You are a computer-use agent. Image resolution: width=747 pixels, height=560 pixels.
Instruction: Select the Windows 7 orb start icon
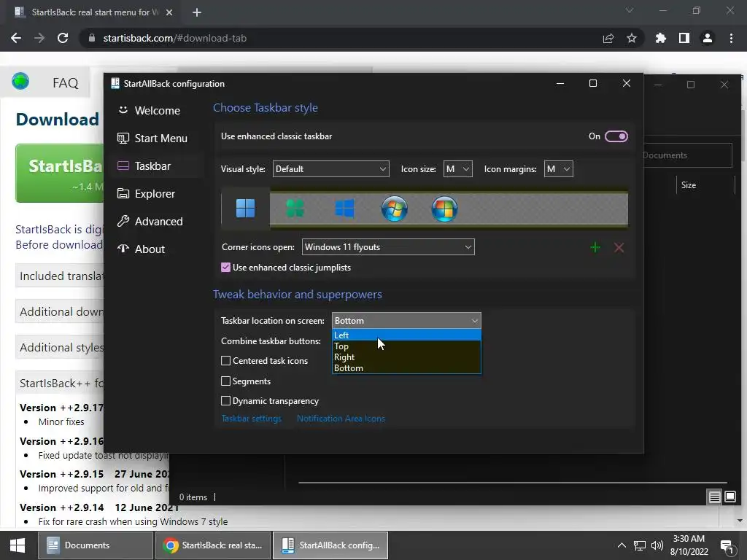(395, 208)
